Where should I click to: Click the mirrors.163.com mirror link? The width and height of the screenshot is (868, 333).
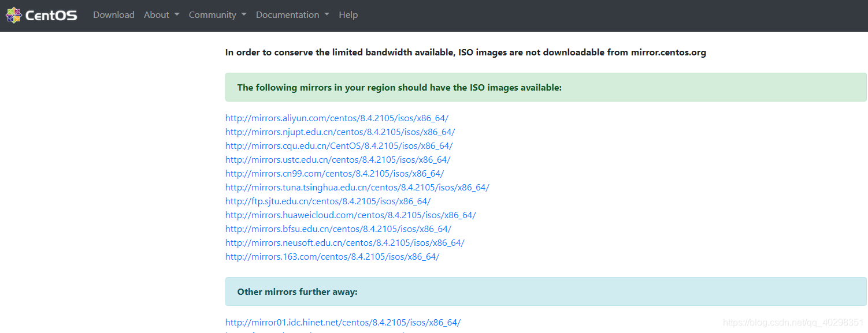point(332,256)
